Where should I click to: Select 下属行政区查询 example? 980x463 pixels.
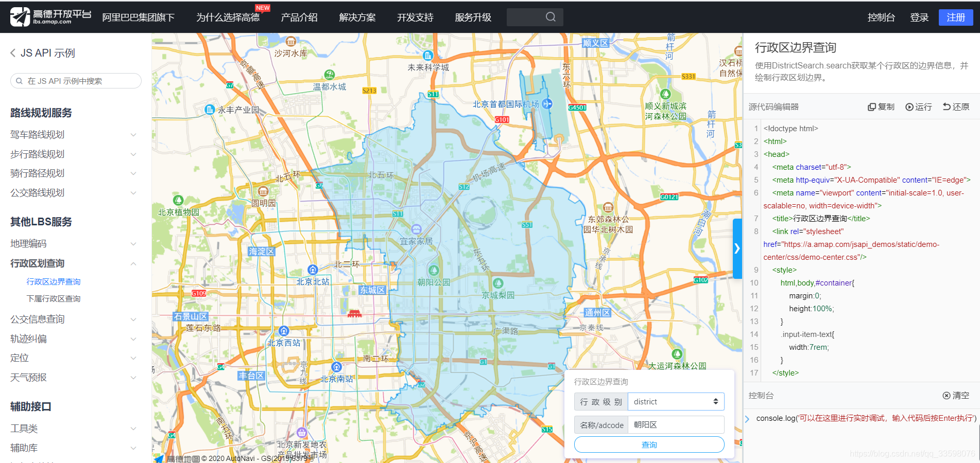[54, 299]
